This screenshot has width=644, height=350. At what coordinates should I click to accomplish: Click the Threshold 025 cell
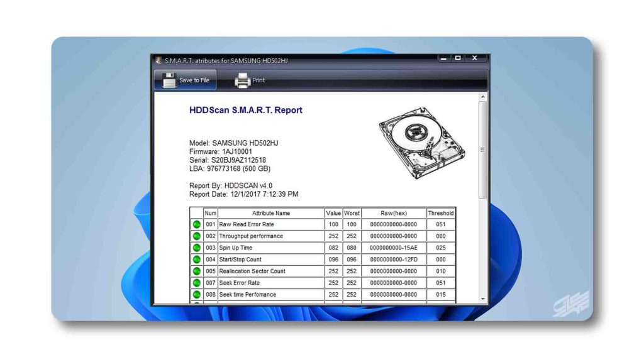coord(441,248)
